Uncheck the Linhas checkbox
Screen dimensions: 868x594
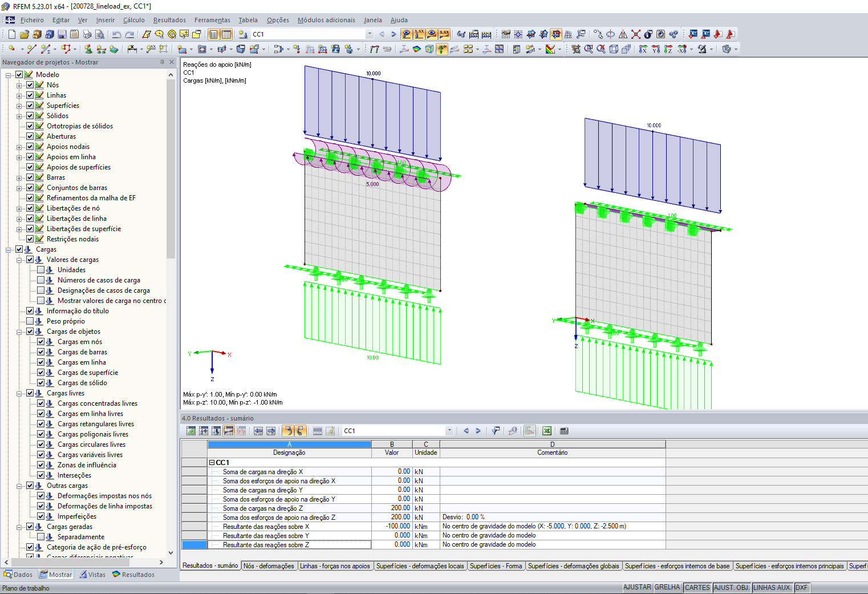(x=30, y=95)
